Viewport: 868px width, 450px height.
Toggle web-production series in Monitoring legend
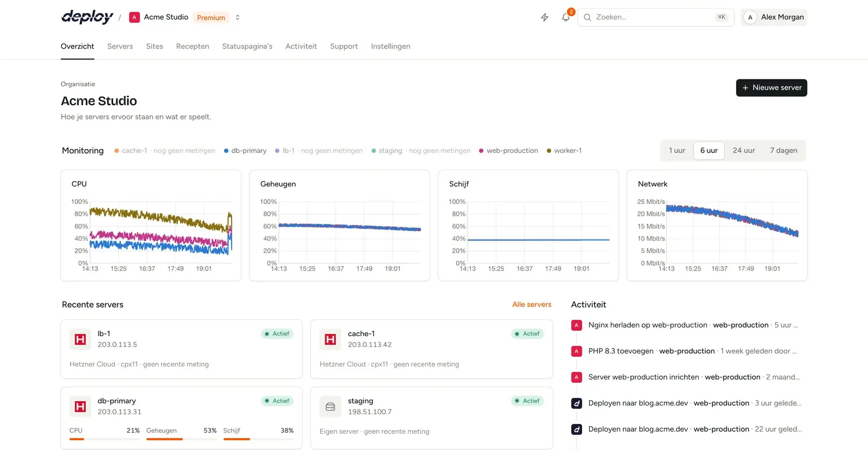(x=508, y=151)
